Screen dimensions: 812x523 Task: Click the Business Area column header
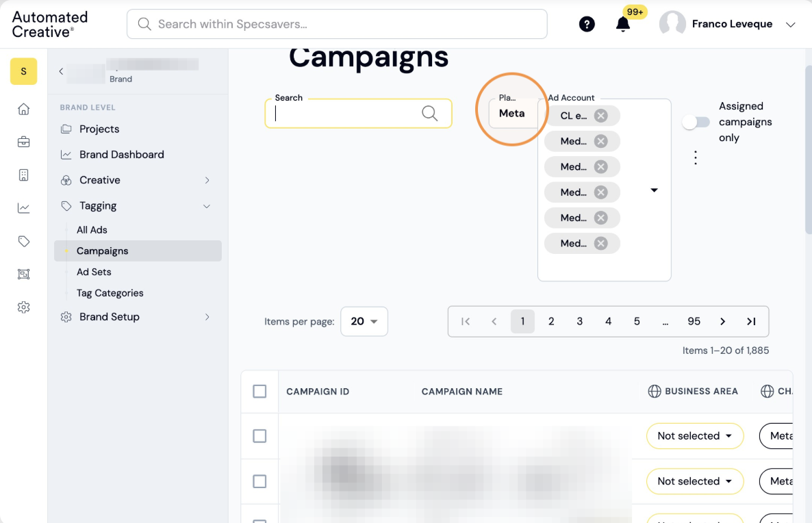point(694,392)
